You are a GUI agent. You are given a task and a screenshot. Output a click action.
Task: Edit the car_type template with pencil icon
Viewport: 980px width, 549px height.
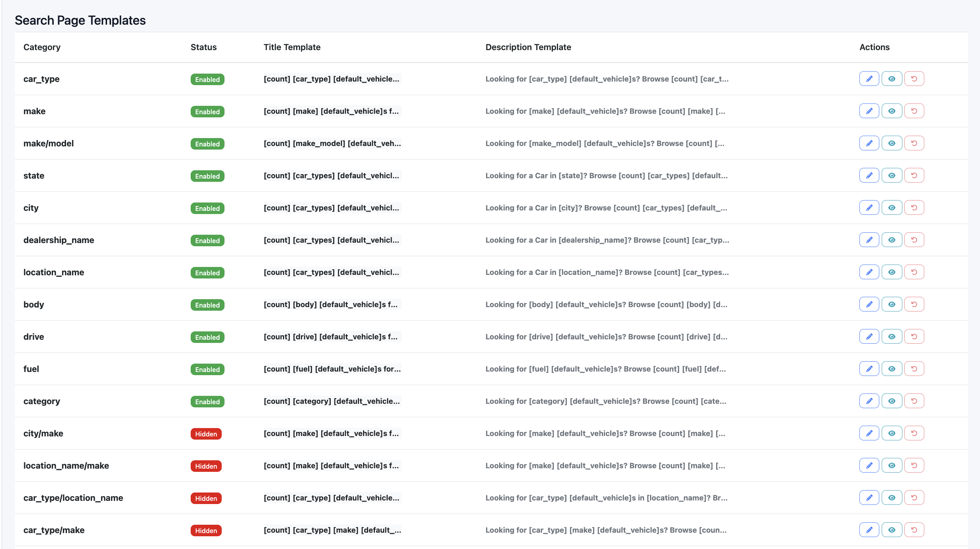(x=869, y=79)
